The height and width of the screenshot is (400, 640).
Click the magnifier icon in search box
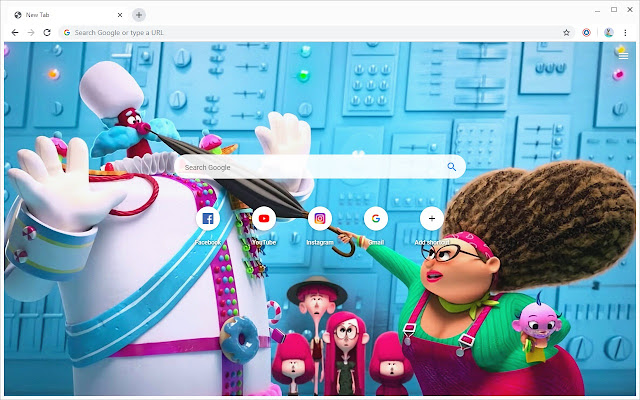(x=451, y=167)
